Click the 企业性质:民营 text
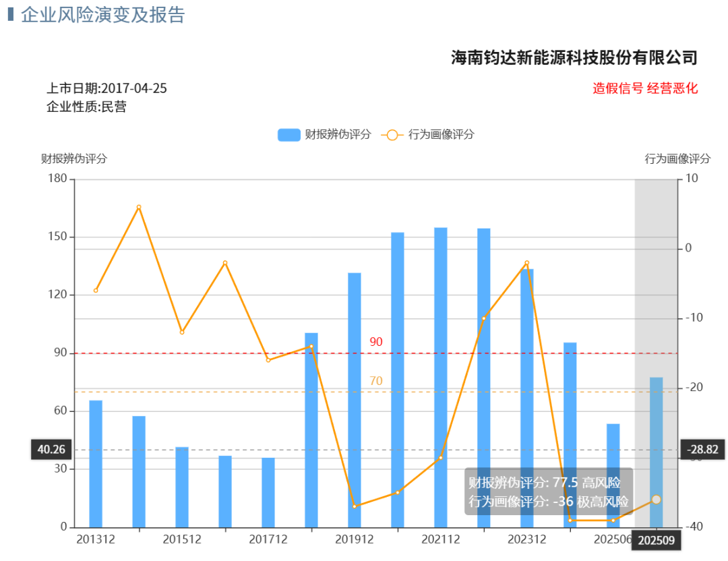728x561 pixels. click(x=86, y=107)
